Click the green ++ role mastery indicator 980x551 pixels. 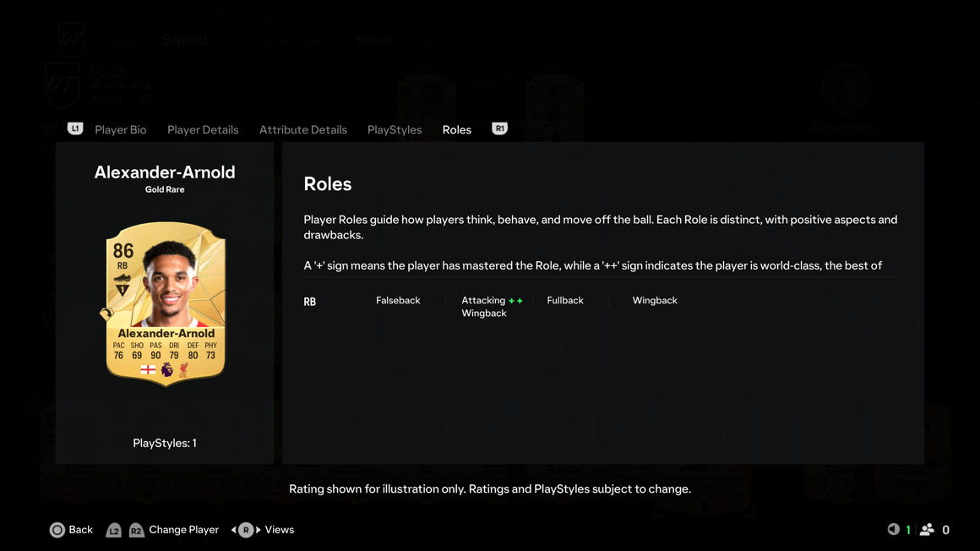pos(515,301)
